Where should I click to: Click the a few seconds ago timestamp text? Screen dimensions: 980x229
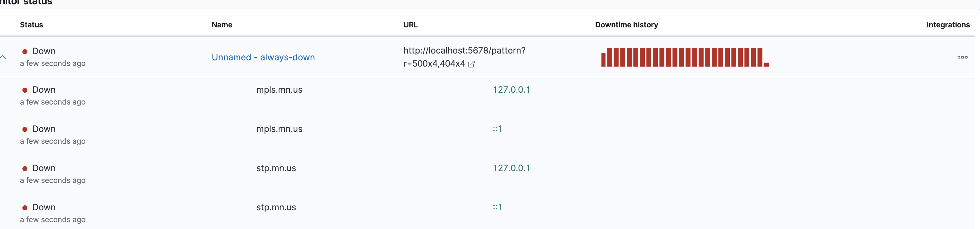click(53, 63)
